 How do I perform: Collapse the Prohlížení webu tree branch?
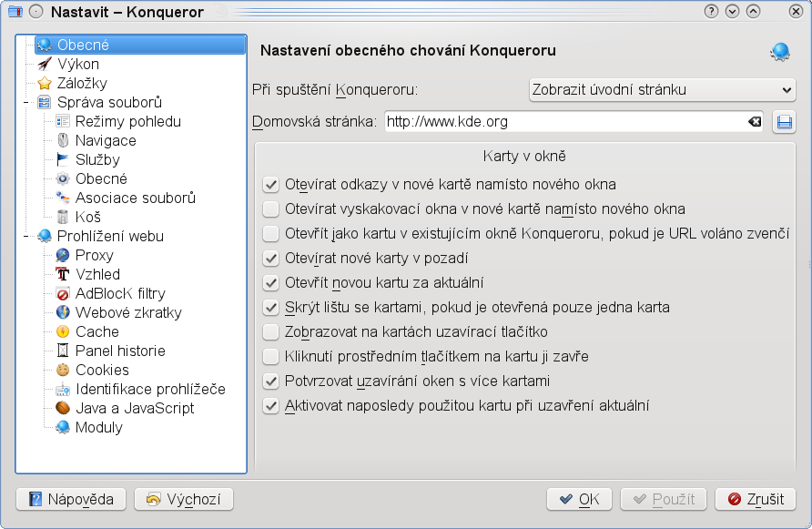pos(25,236)
